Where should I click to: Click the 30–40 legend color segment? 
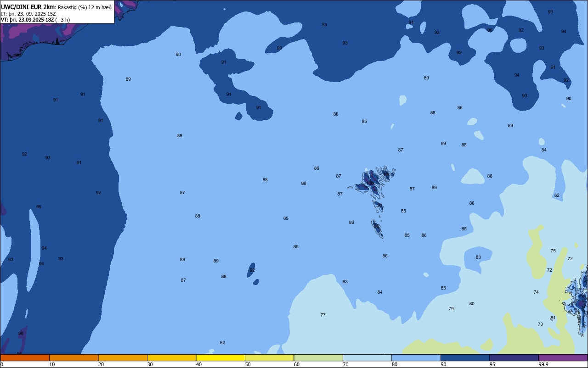click(171, 357)
